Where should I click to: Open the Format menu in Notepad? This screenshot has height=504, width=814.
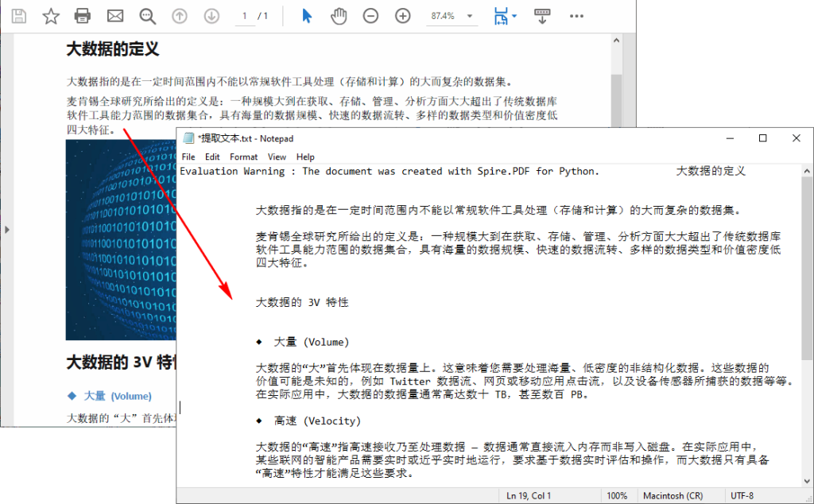click(x=243, y=157)
